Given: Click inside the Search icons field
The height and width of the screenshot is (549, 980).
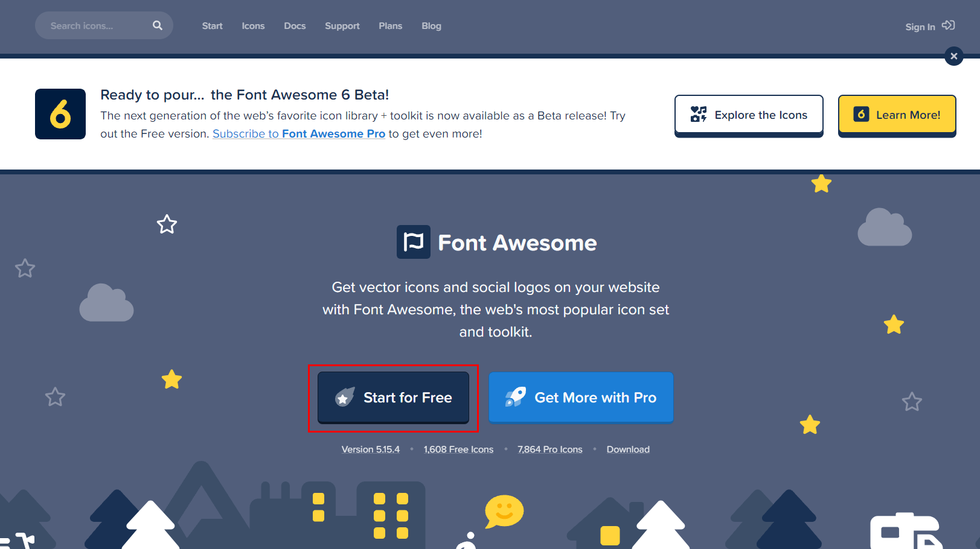Looking at the screenshot, I should click(91, 25).
